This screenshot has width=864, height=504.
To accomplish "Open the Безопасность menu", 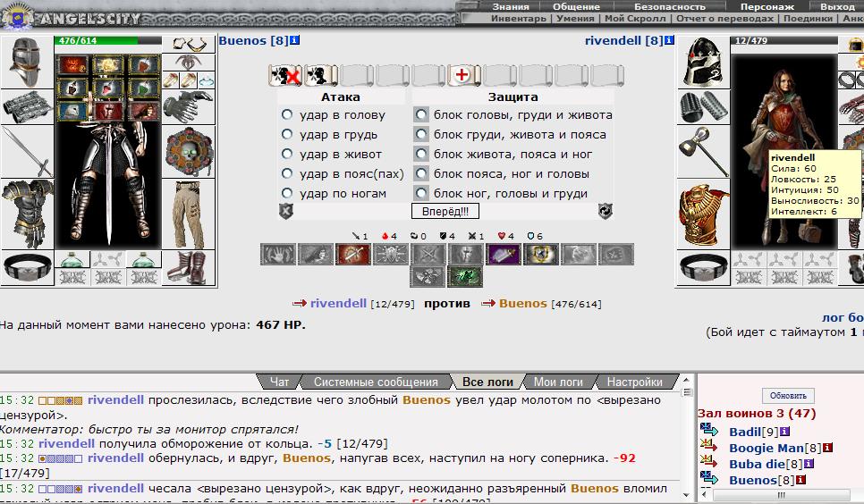I will 670,6.
